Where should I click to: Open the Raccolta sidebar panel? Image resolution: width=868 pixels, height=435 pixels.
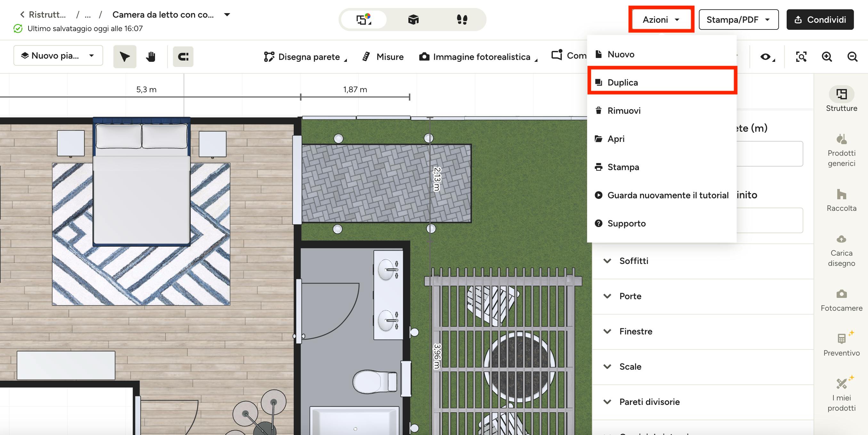pyautogui.click(x=841, y=200)
